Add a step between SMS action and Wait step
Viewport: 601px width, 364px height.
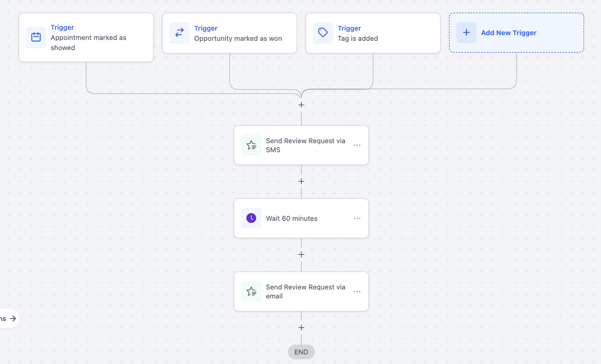pyautogui.click(x=301, y=181)
